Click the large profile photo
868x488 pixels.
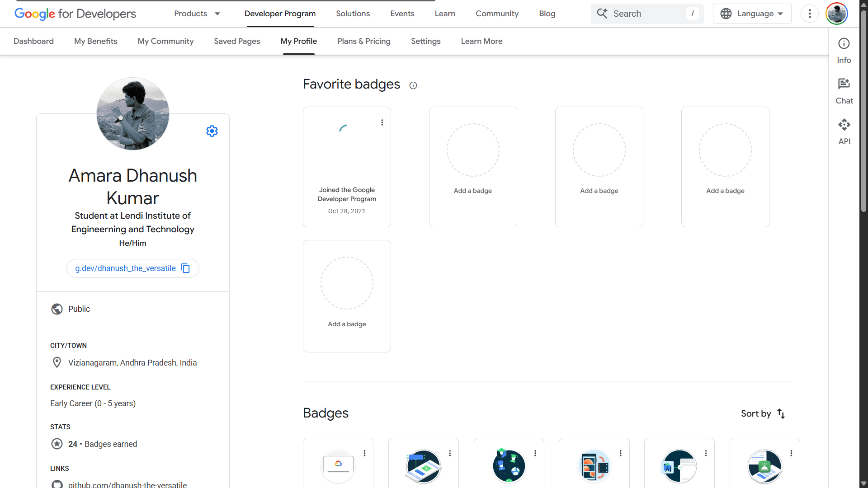click(133, 114)
